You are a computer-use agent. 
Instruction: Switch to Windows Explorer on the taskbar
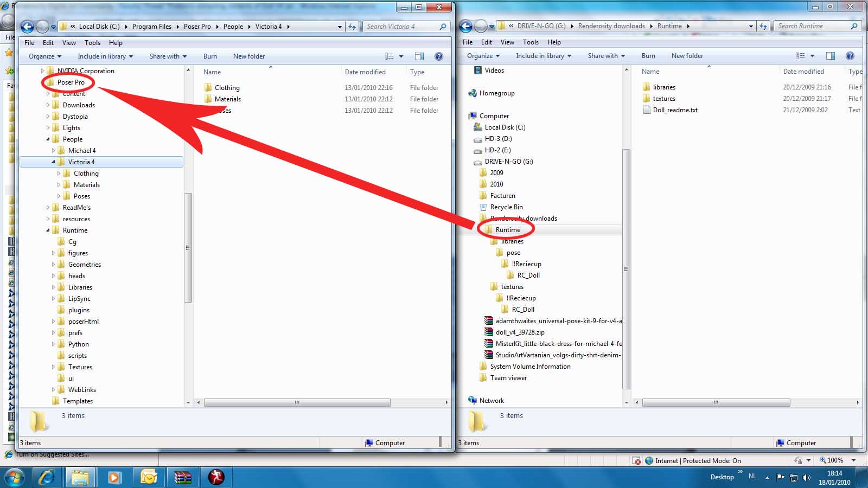(x=80, y=477)
